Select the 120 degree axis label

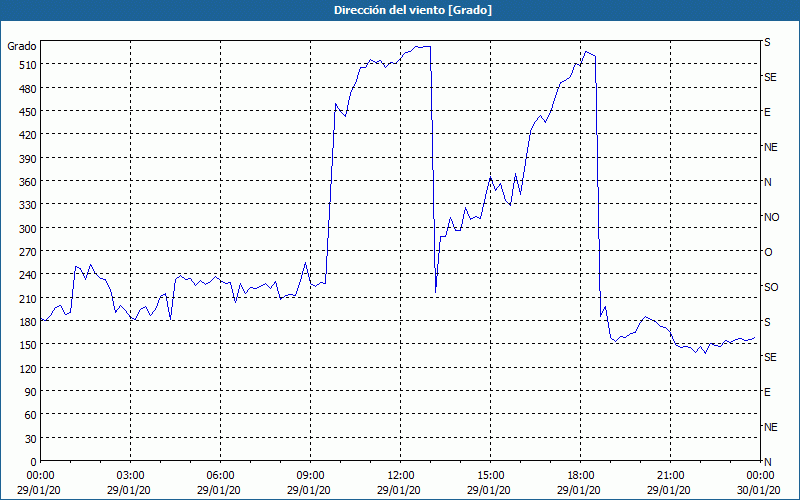click(x=28, y=369)
